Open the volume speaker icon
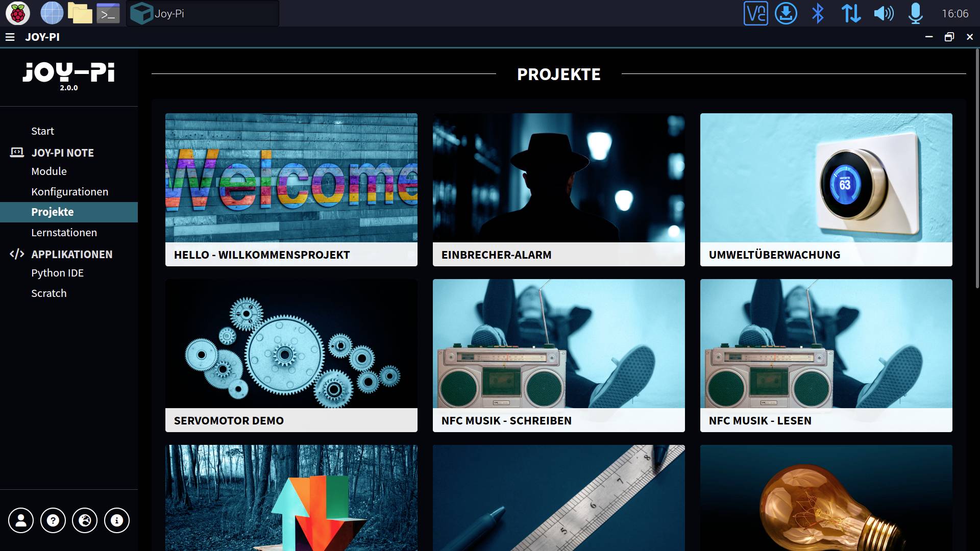This screenshot has width=980, height=551. 884,13
